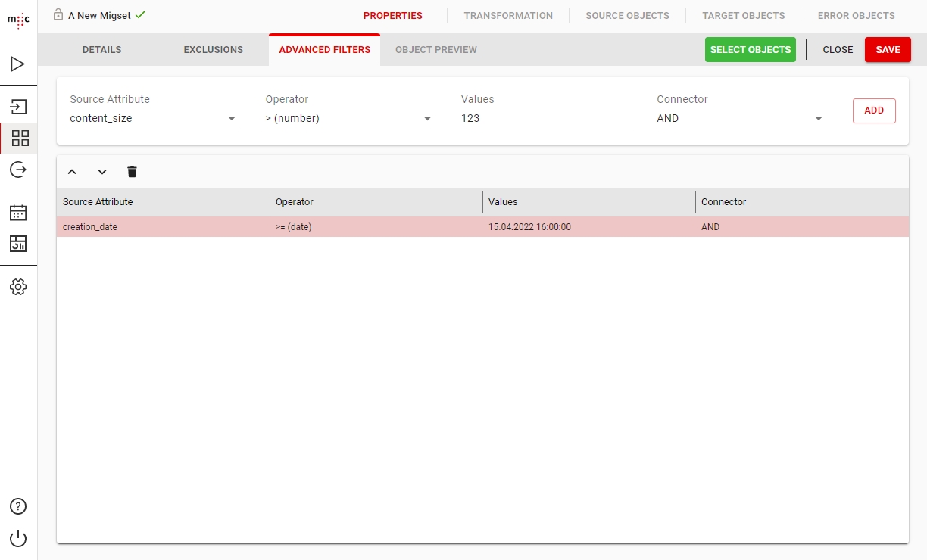Click the Values input field
Viewport: 927px width, 560px height.
pos(545,119)
